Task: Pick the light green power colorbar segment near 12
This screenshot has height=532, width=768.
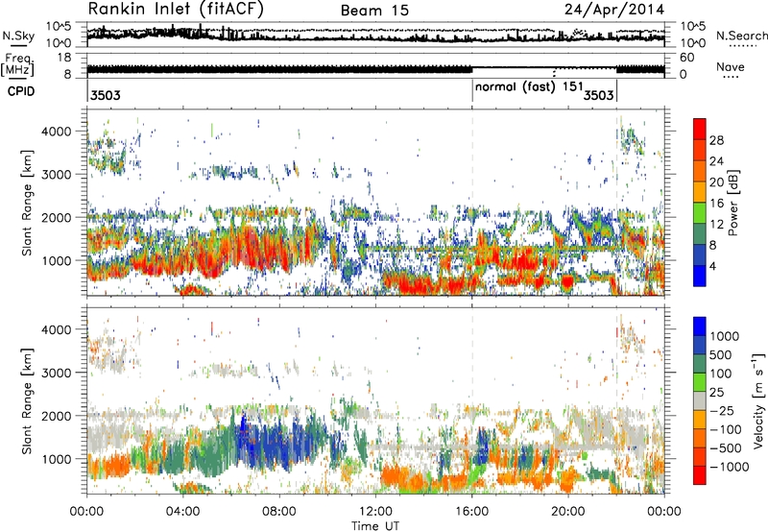Action: 700,213
